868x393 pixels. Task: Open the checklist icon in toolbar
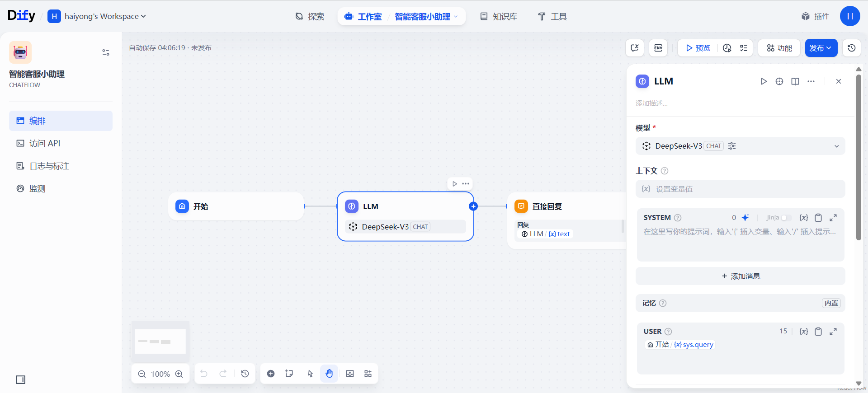click(744, 48)
